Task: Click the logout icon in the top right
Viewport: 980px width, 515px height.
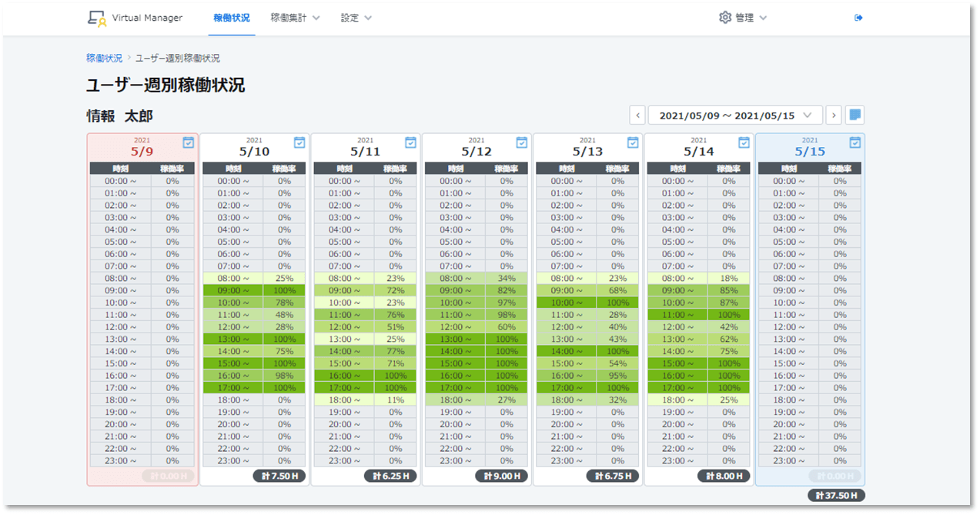Action: point(858,17)
